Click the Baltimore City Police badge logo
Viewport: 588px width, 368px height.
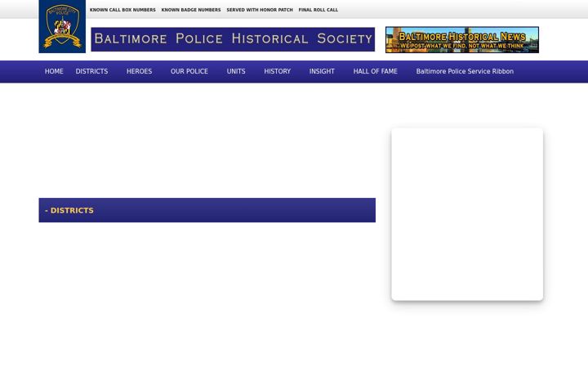[62, 26]
